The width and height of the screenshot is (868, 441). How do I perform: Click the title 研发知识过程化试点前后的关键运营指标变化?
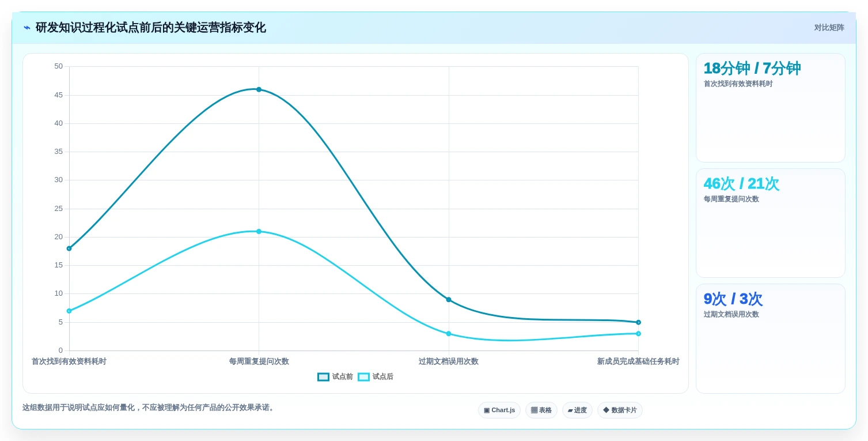pos(151,28)
